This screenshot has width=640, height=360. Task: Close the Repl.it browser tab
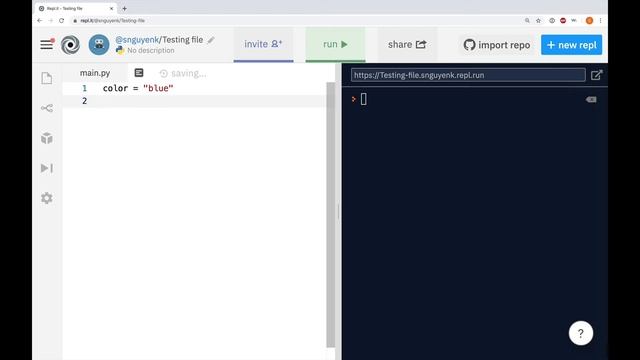pos(111,8)
